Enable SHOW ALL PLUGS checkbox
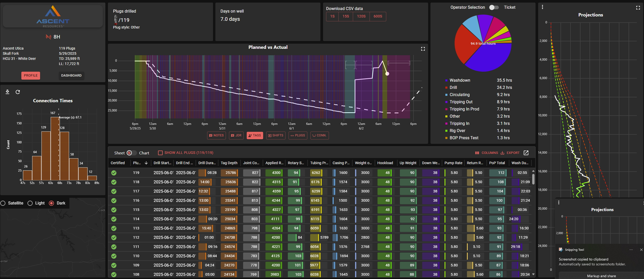 point(161,153)
